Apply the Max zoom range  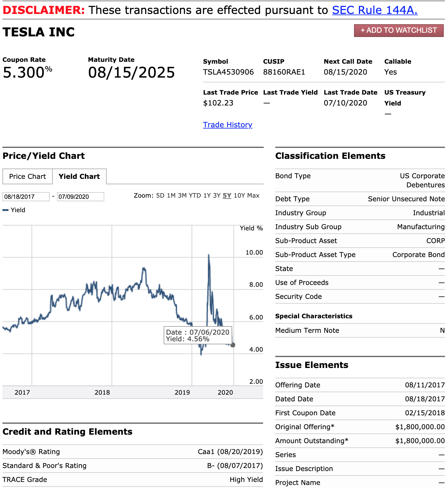click(254, 196)
